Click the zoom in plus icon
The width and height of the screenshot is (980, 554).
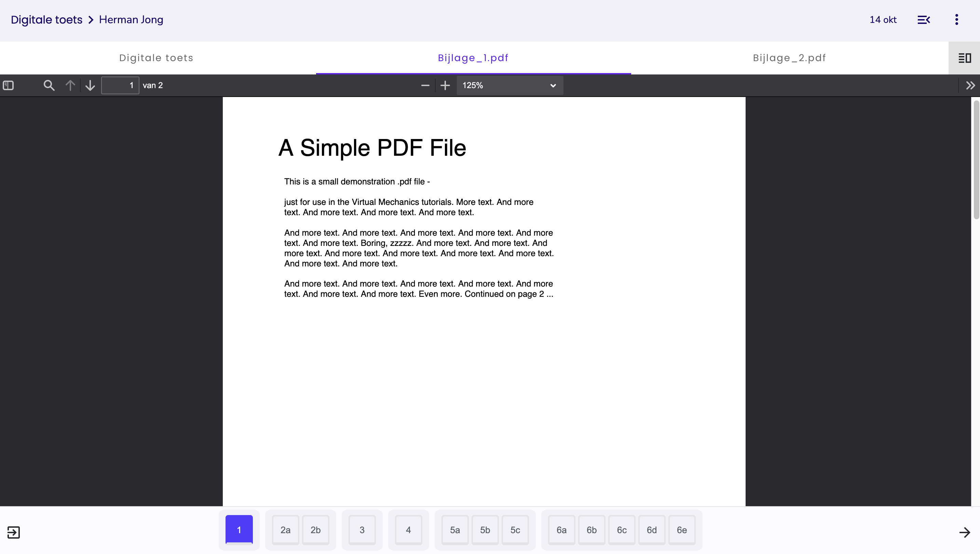(445, 85)
